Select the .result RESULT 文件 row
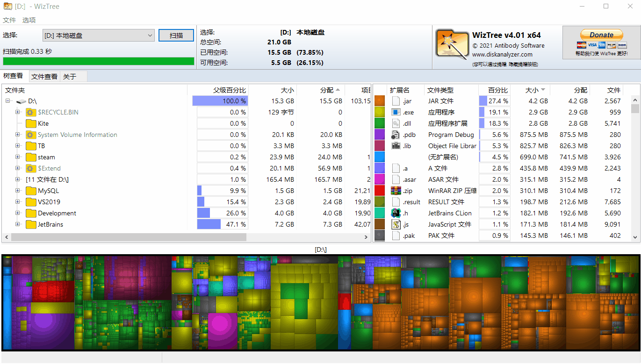 pyautogui.click(x=503, y=202)
